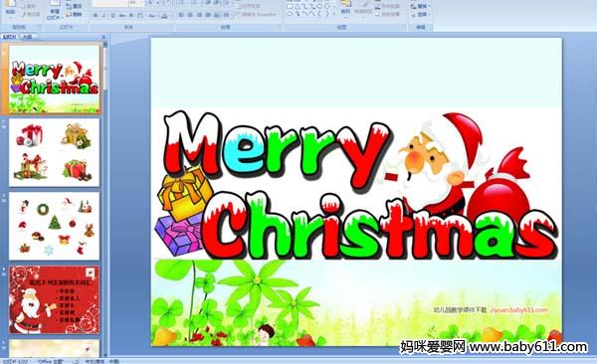The height and width of the screenshot is (364, 597).
Task: Insert a new slide with New Slide
Action: pyautogui.click(x=55, y=9)
